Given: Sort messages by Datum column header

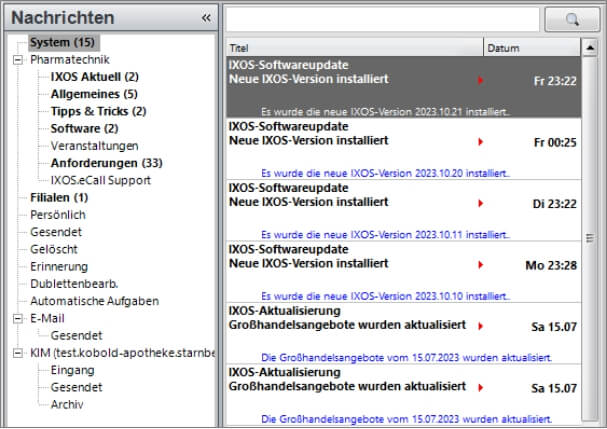Looking at the screenshot, I should 532,48.
